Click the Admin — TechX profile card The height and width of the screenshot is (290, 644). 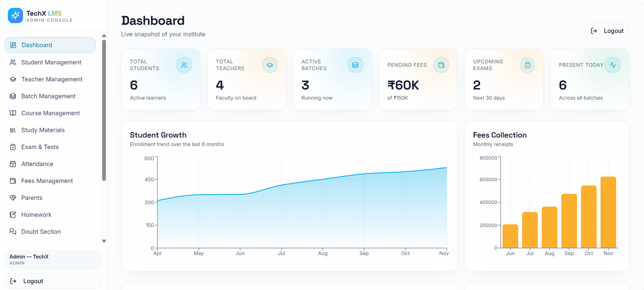tap(53, 260)
